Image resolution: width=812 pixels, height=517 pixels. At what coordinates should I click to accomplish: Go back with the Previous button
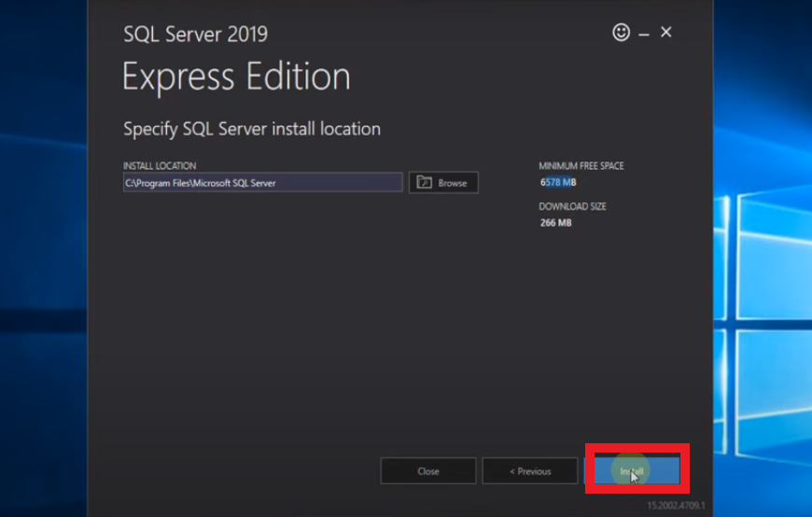[x=530, y=471]
